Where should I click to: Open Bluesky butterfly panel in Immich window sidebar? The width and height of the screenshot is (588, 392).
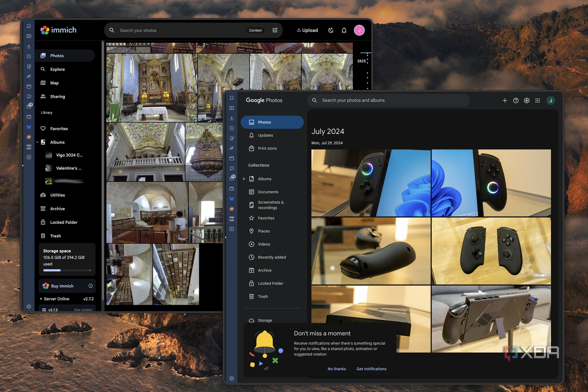(x=29, y=127)
